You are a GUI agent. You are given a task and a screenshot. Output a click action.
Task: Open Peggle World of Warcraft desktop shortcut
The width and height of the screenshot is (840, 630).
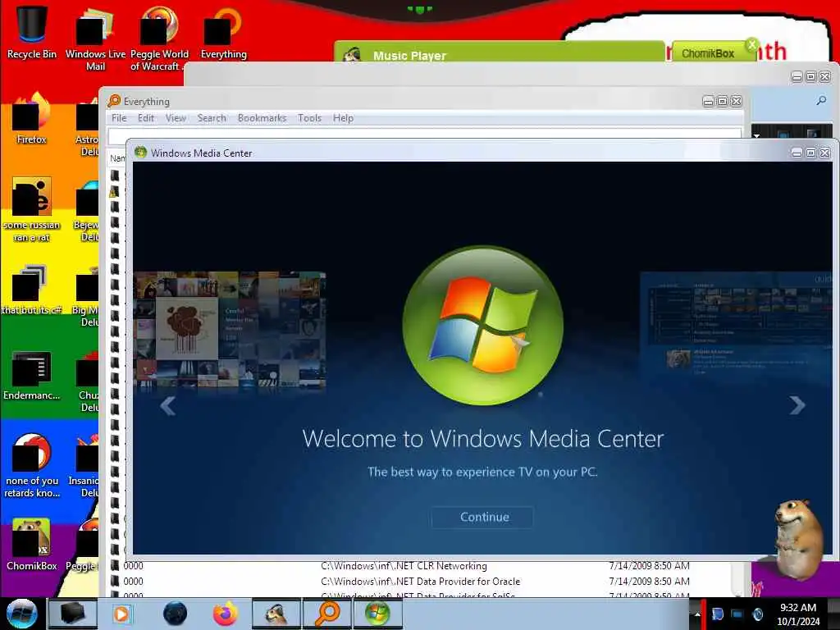tap(159, 39)
